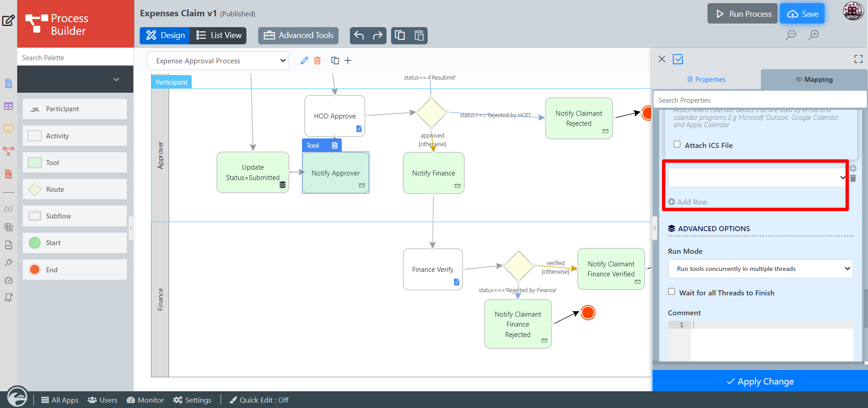868x408 pixels.
Task: Click the plus icon to add process
Action: (x=348, y=61)
